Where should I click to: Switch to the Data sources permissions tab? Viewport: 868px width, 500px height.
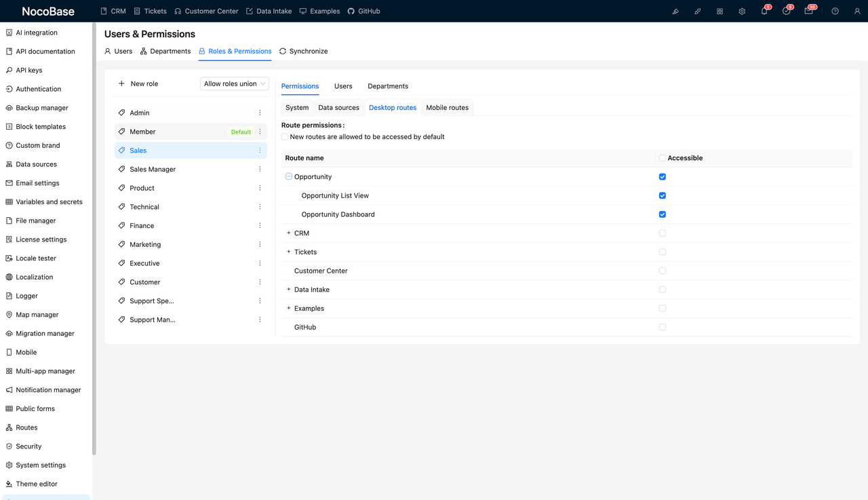pyautogui.click(x=338, y=107)
